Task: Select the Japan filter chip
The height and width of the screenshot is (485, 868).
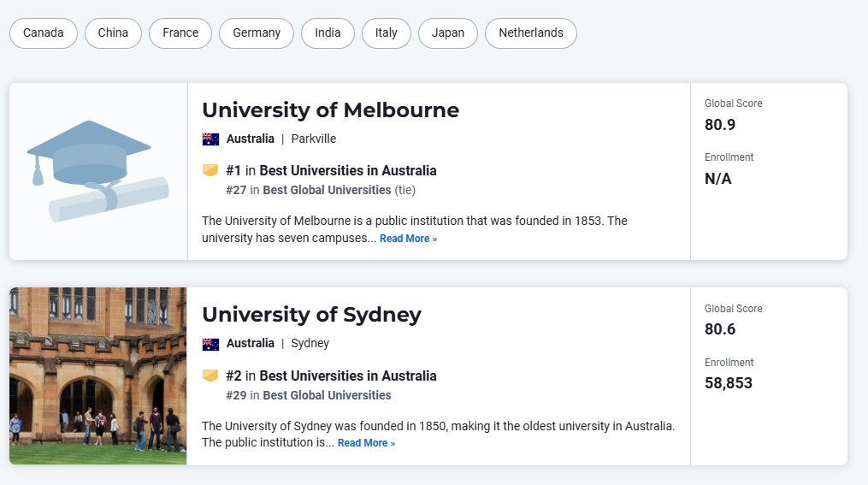Action: (448, 33)
